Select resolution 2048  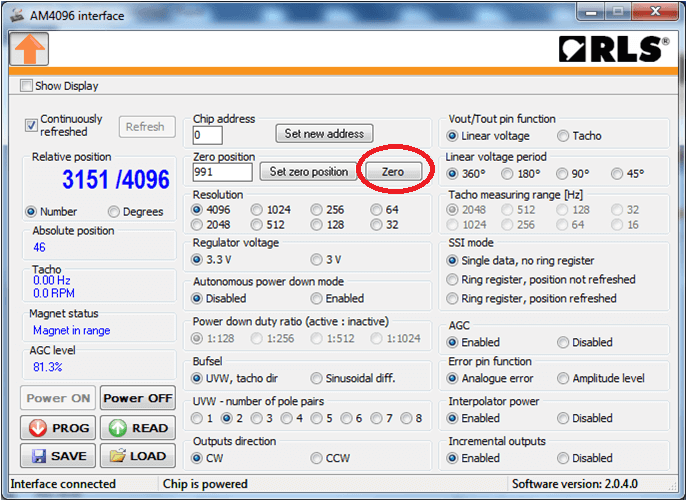coord(211,225)
